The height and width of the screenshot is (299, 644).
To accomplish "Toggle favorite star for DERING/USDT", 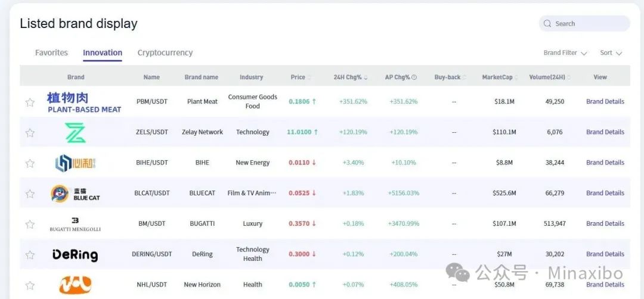I will pyautogui.click(x=30, y=255).
